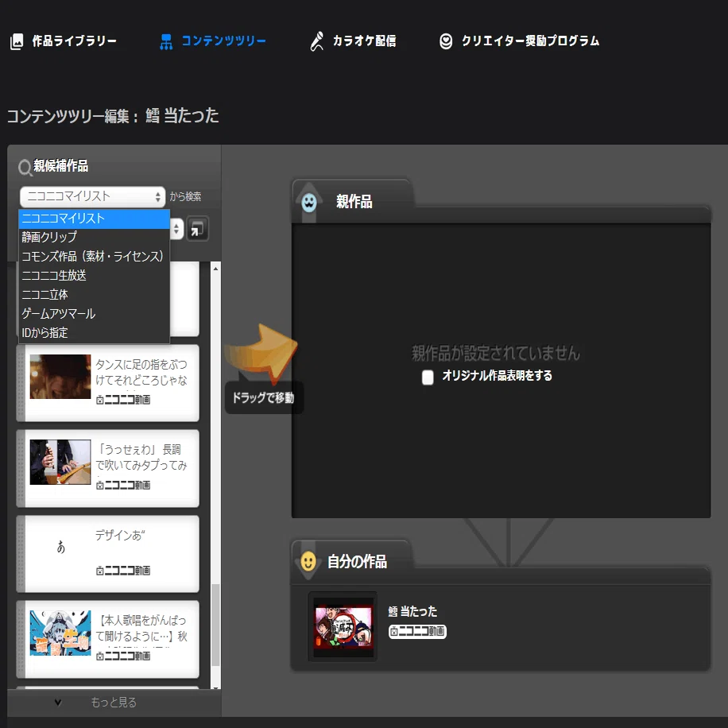Image resolution: width=728 pixels, height=728 pixels.
Task: Check オリジナル作品表明をする checkbox
Action: coord(428,377)
